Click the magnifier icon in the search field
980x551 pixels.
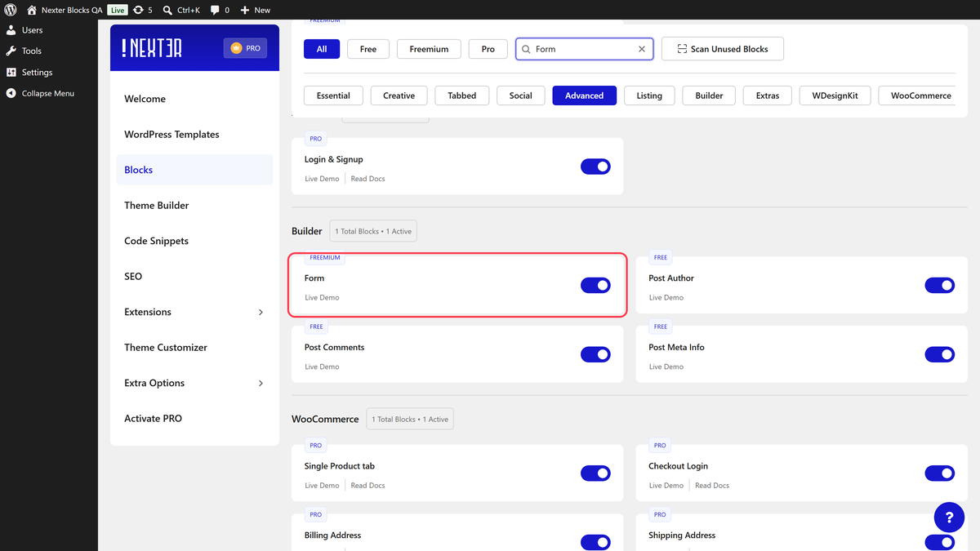527,49
